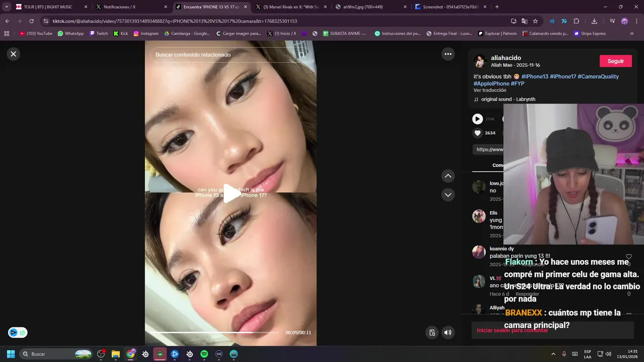Open the #AppleiPhone hashtag

tap(491, 83)
